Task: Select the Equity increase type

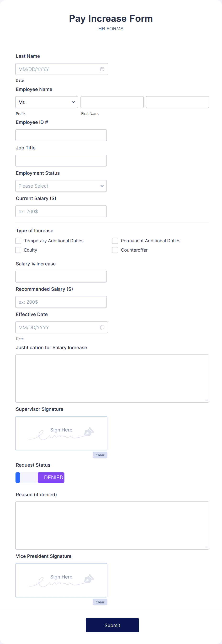Action: point(18,250)
